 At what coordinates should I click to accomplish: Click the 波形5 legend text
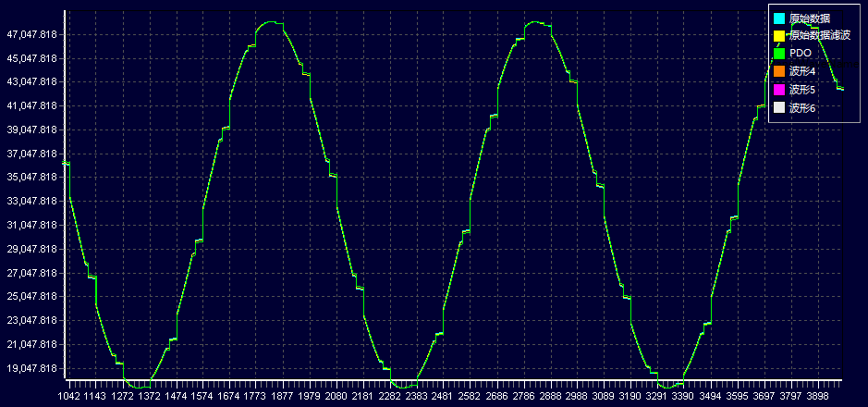802,90
